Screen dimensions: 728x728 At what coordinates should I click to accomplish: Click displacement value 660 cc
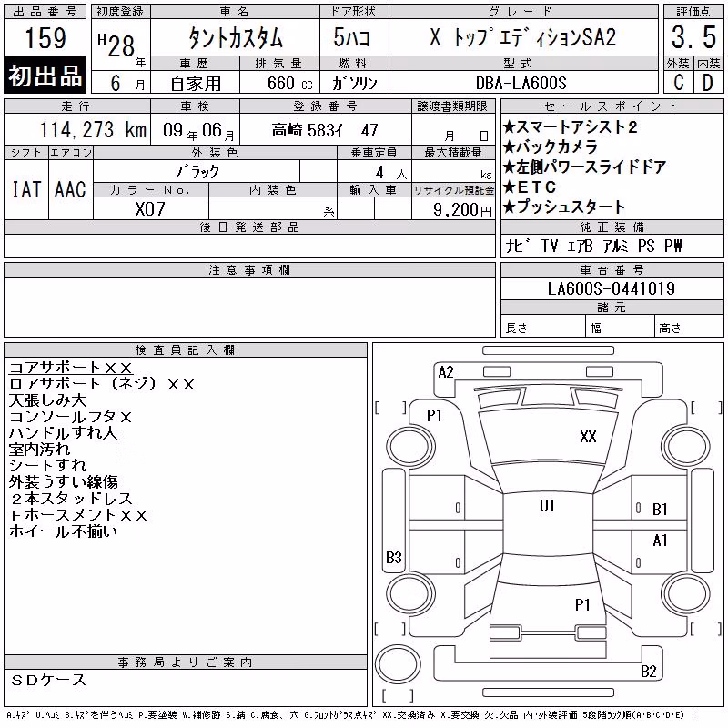pyautogui.click(x=290, y=83)
